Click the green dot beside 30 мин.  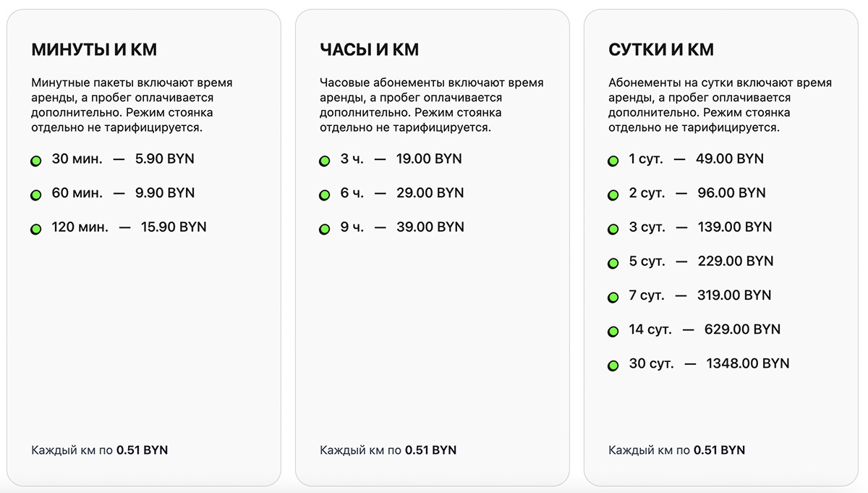point(35,161)
